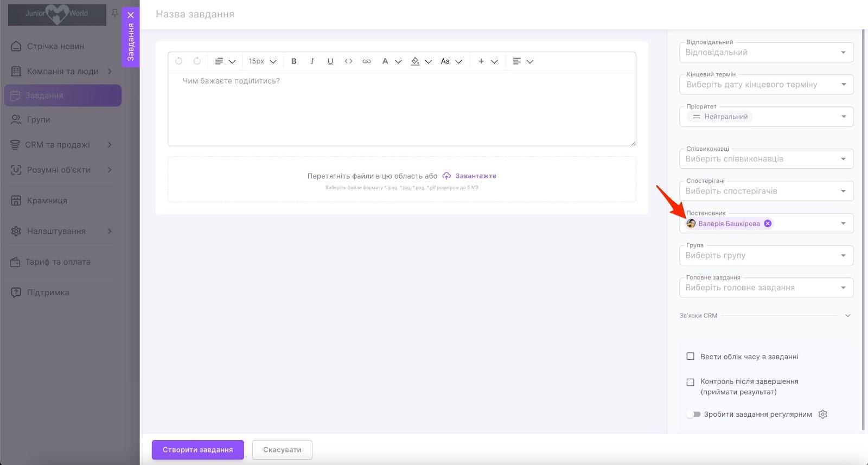The image size is (868, 465).
Task: Expand Налаштування chevron
Action: point(110,231)
